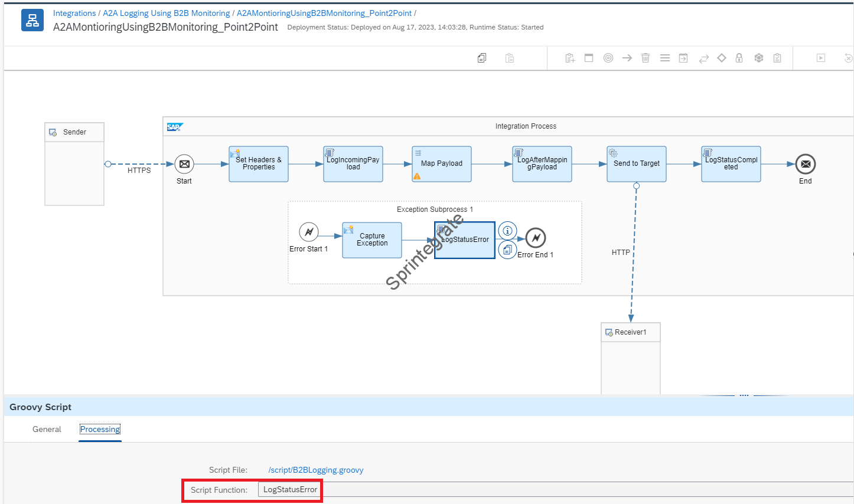854x504 pixels.
Task: Select the Send to Target step
Action: [637, 163]
